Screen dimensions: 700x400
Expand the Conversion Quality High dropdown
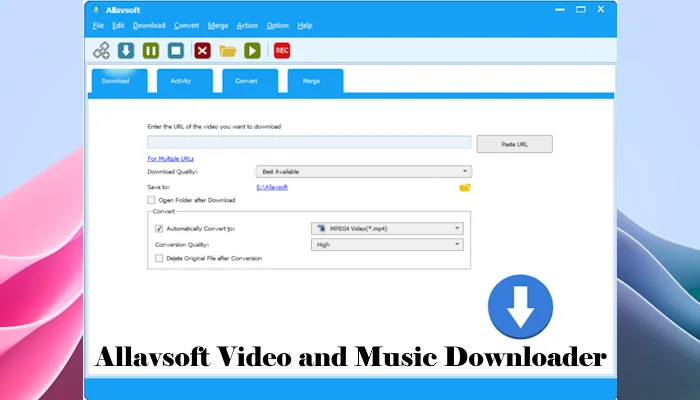[x=387, y=245]
